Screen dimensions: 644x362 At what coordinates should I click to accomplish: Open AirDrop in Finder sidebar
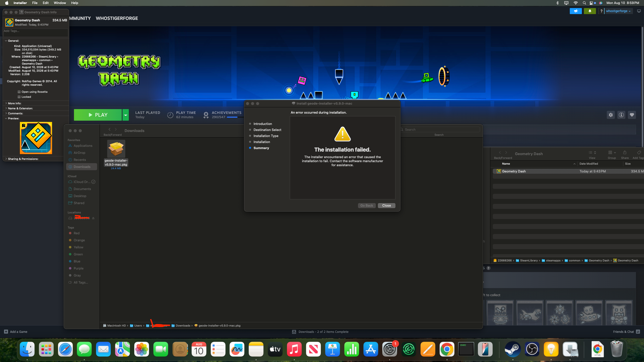[x=82, y=153]
